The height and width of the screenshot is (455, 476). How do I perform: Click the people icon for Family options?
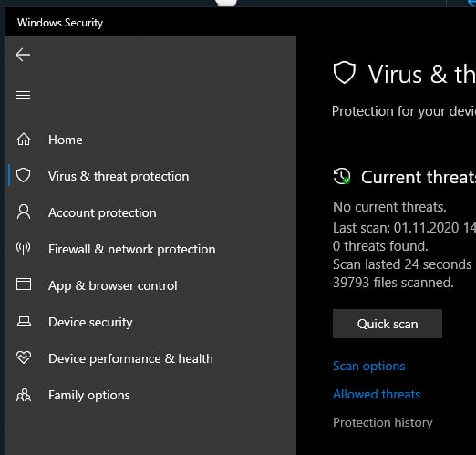(24, 395)
